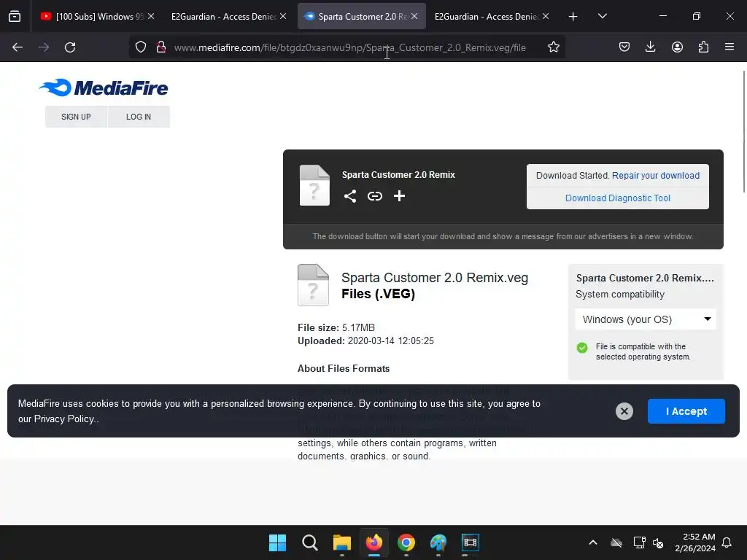747x560 pixels.
Task: Open the Privacy Policy link
Action: pyautogui.click(x=64, y=419)
